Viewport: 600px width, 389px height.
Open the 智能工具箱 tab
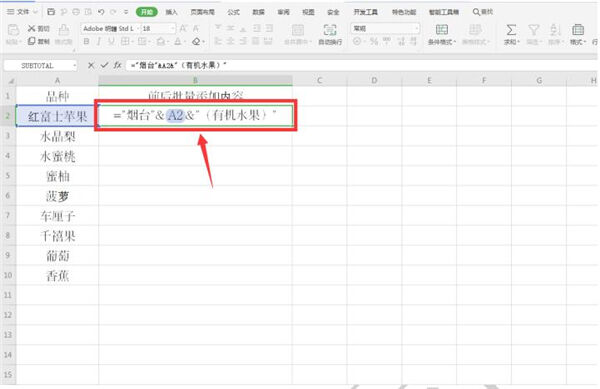point(443,12)
